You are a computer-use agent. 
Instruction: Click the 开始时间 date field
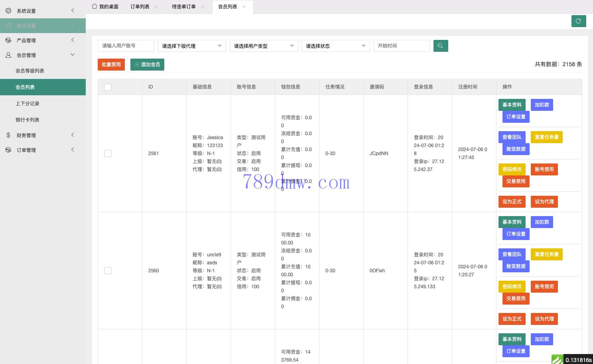tap(401, 46)
